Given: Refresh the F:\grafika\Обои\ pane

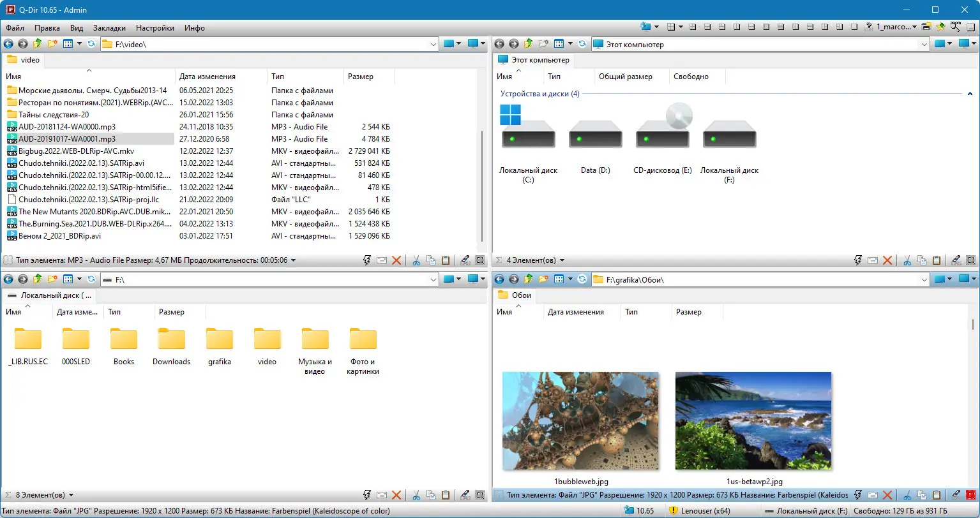Looking at the screenshot, I should pyautogui.click(x=582, y=279).
